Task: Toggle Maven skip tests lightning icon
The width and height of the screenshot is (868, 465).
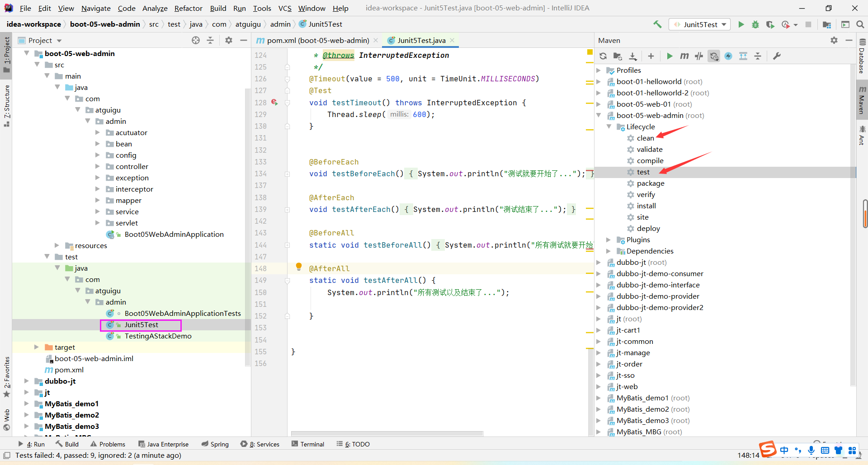Action: coord(728,56)
